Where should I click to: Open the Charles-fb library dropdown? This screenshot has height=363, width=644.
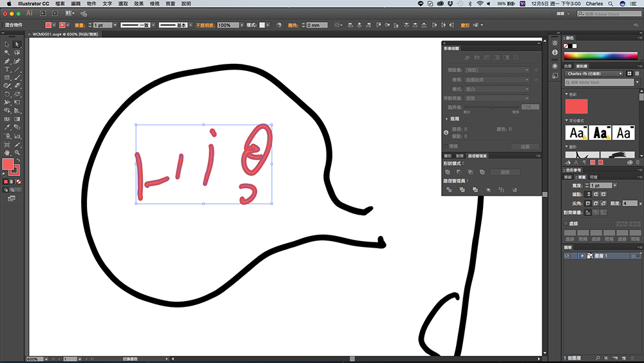[594, 74]
